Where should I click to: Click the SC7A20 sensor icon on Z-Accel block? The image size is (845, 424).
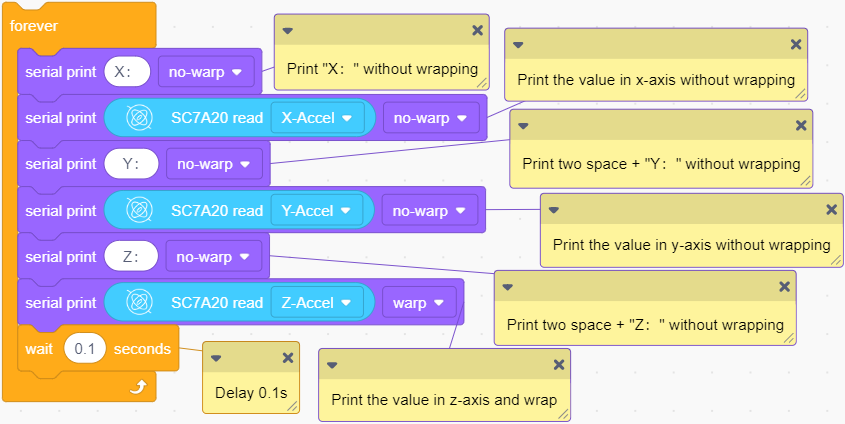pos(140,303)
